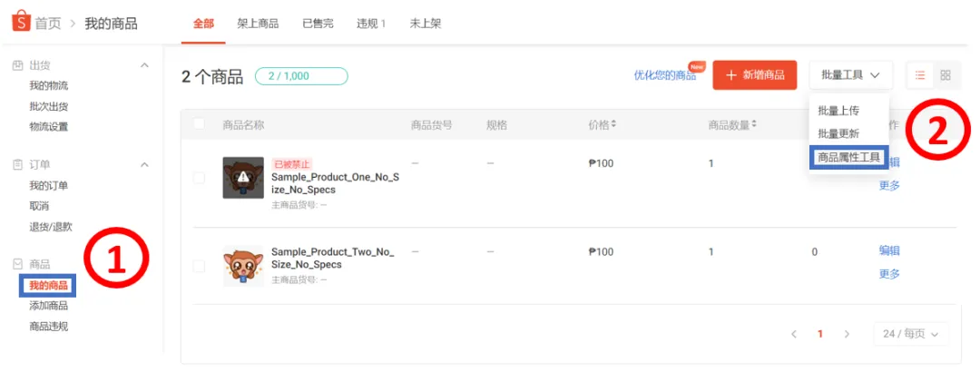Sort by 商品数量 column arrows
This screenshot has height=372, width=980.
(755, 124)
